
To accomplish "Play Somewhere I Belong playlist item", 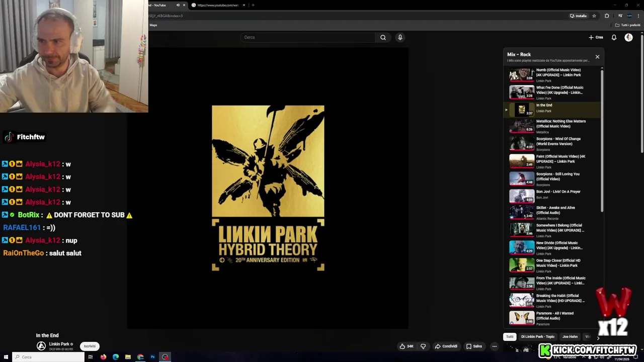I will 552,230.
